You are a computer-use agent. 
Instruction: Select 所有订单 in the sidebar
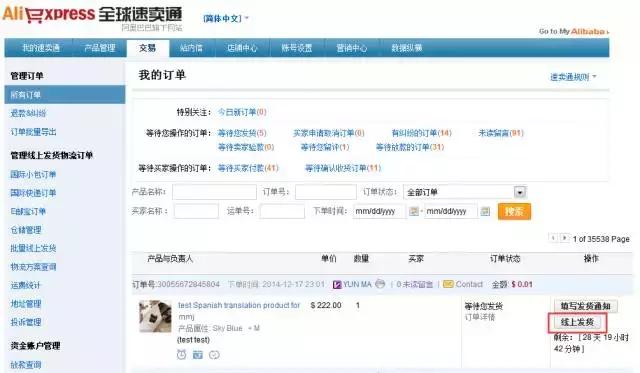[65, 95]
